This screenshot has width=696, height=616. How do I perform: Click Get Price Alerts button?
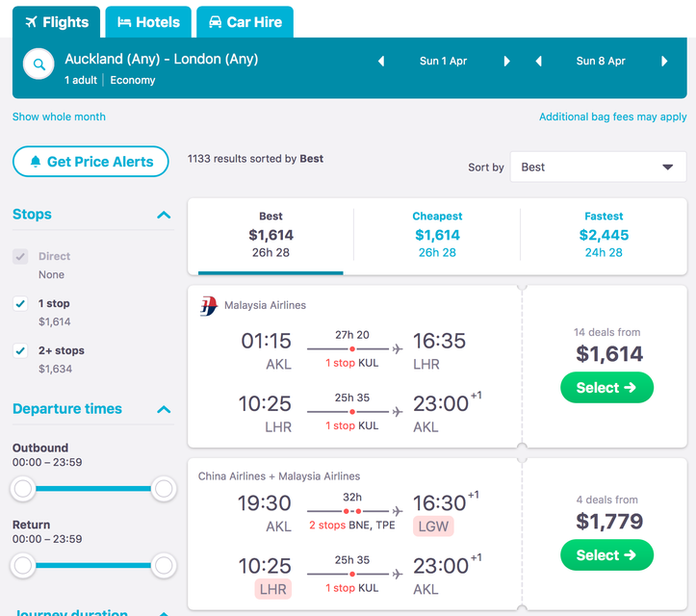click(90, 162)
